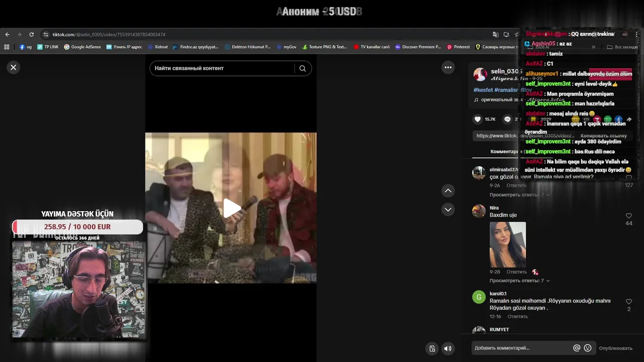Reply to Nira's comment via Ответить
Viewport: 644px width, 362px height.
tap(517, 272)
